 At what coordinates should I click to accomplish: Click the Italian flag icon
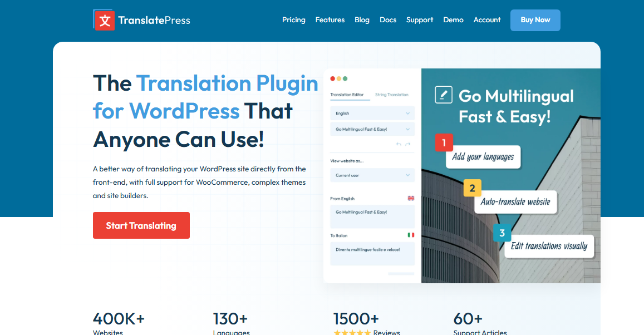(x=411, y=235)
